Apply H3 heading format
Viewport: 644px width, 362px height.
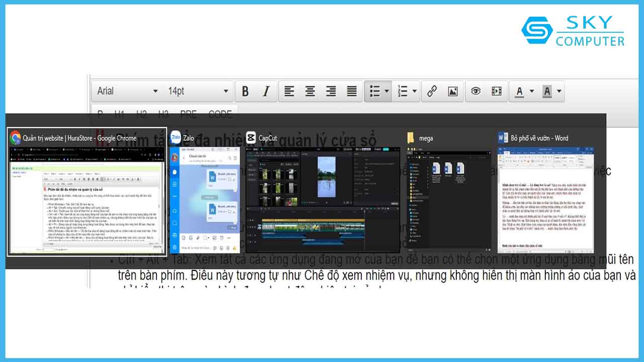pos(163,114)
